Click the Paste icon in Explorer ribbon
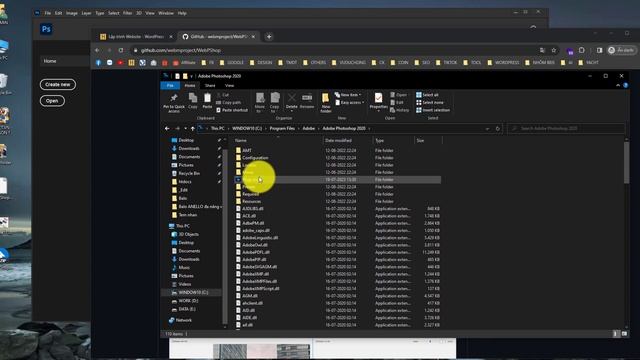Screen dimensions: 640x360 click(x=207, y=100)
